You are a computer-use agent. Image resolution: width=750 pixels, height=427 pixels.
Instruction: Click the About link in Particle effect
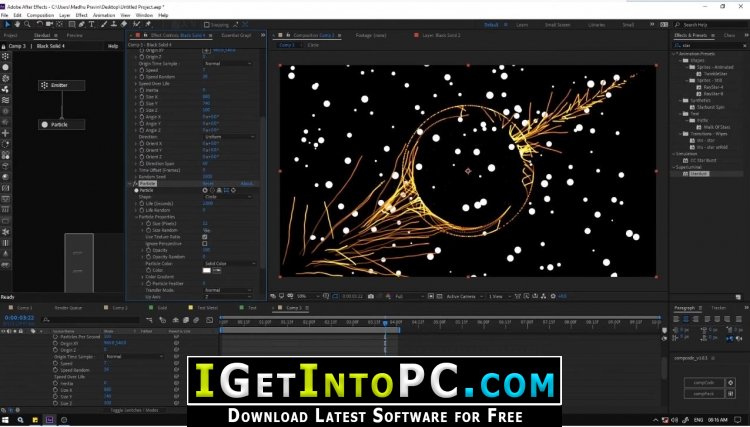pyautogui.click(x=246, y=184)
